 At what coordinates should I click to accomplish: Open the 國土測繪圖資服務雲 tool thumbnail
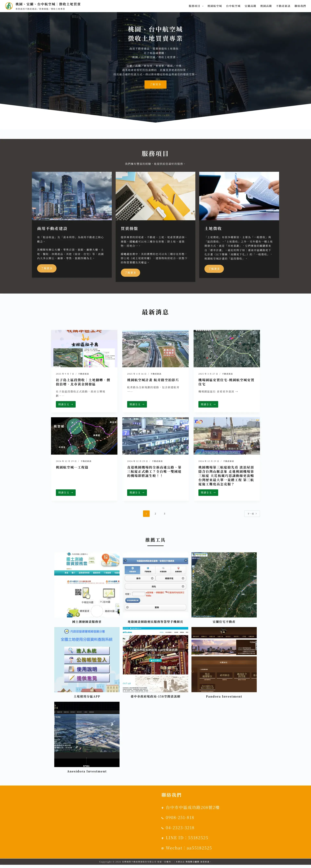87,585
